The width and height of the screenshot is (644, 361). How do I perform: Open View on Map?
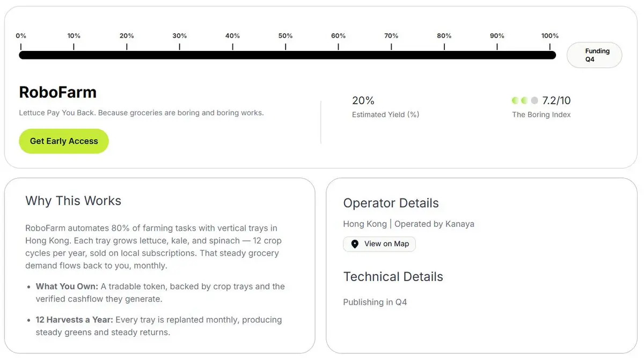[379, 244]
